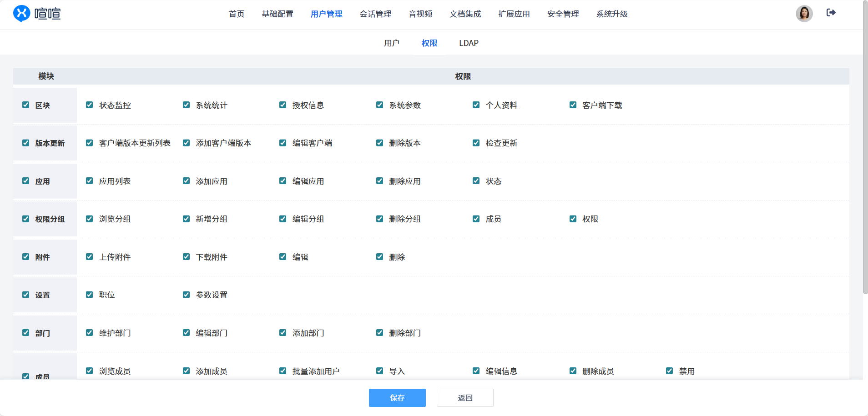Click the 喧喧 logo icon
The width and height of the screenshot is (868, 416).
pyautogui.click(x=21, y=14)
